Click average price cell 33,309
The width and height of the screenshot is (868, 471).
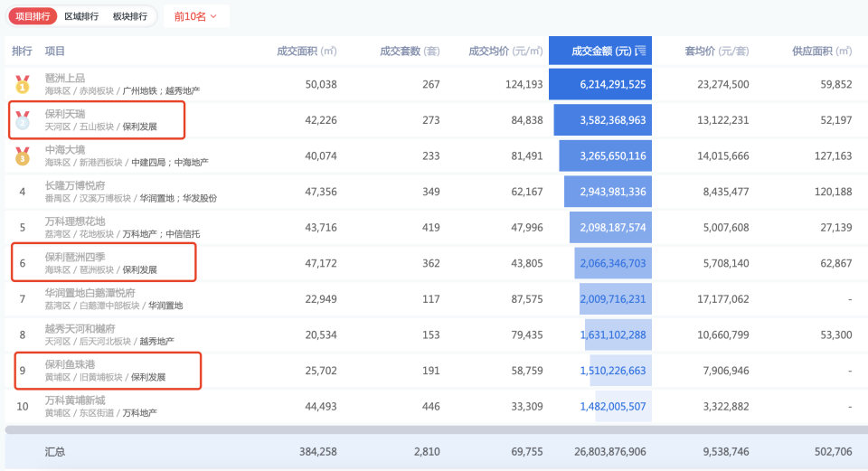[527, 406]
